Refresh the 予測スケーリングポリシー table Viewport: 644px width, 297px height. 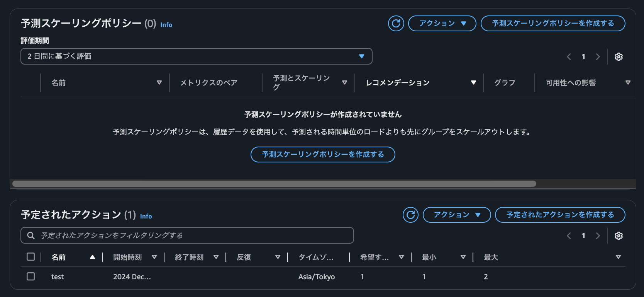pos(396,23)
